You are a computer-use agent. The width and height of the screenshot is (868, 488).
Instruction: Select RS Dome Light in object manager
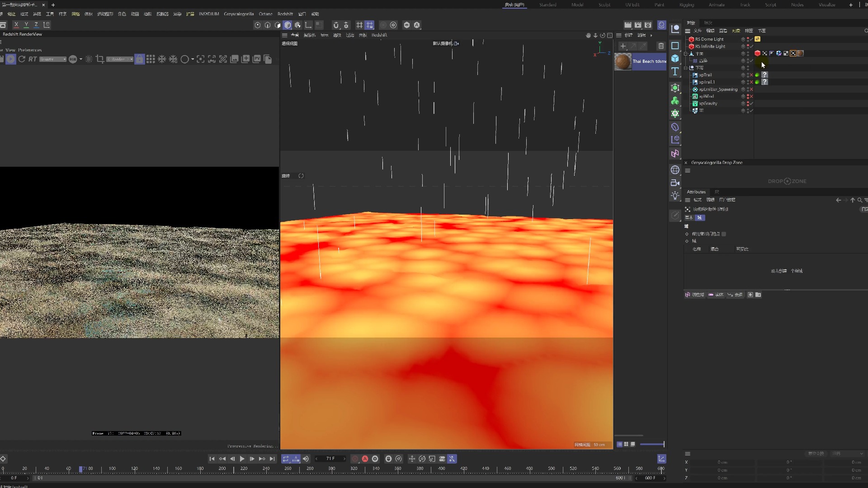point(709,39)
